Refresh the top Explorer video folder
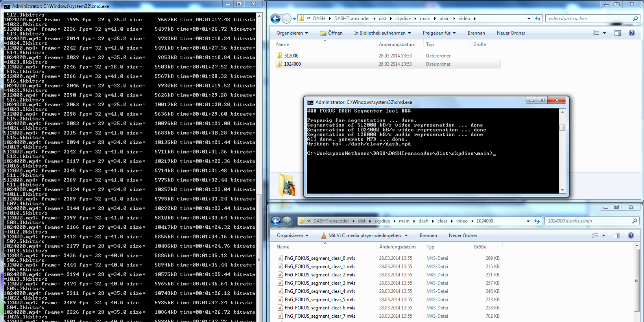Image resolution: width=644 pixels, height=322 pixels. coord(538,19)
